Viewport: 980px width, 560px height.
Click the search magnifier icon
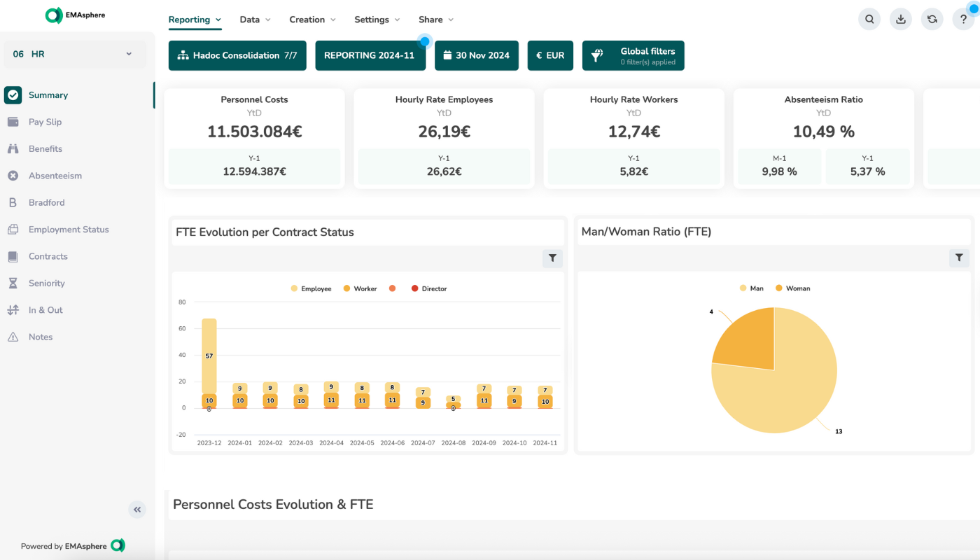(869, 20)
